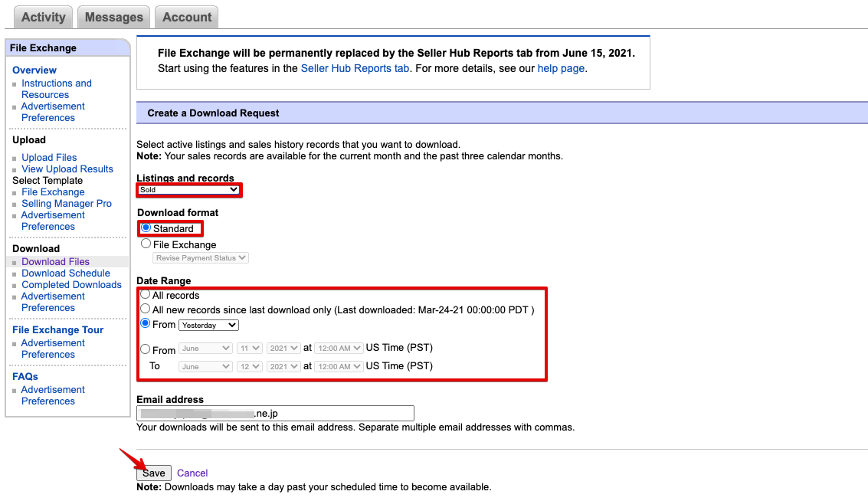Open the To row month dropdown
The height and width of the screenshot is (501, 868).
point(205,366)
